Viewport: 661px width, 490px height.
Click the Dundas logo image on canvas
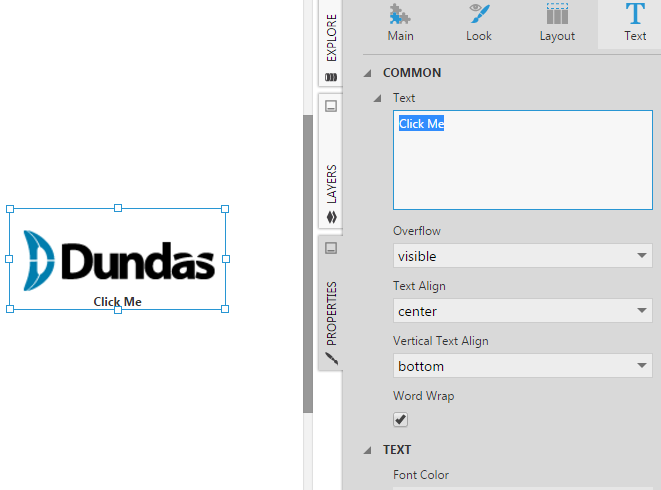pos(119,260)
